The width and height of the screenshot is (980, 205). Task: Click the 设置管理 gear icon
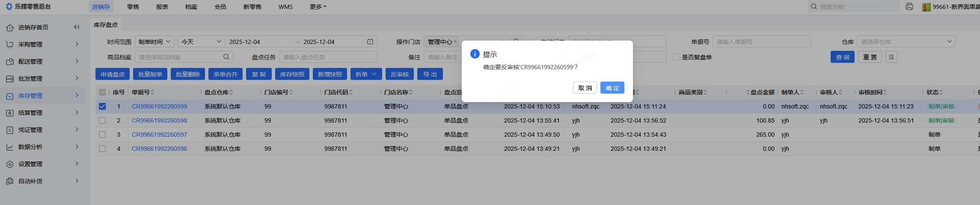tap(10, 164)
